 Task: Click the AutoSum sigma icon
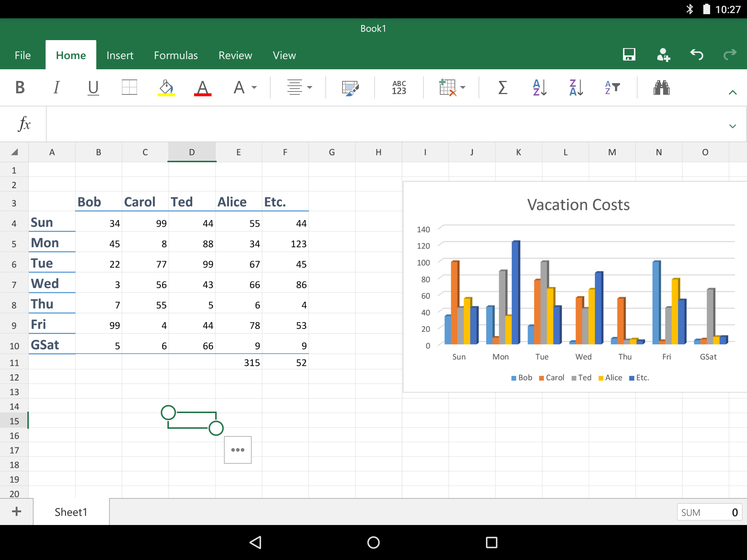point(503,87)
